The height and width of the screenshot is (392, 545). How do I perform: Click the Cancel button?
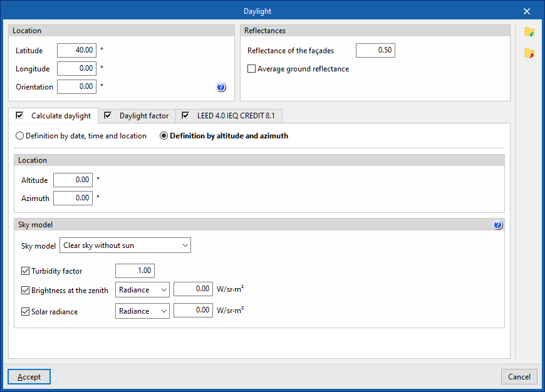[519, 377]
